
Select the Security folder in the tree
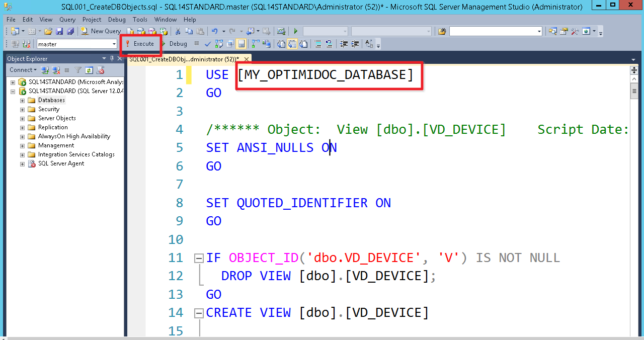(48, 109)
